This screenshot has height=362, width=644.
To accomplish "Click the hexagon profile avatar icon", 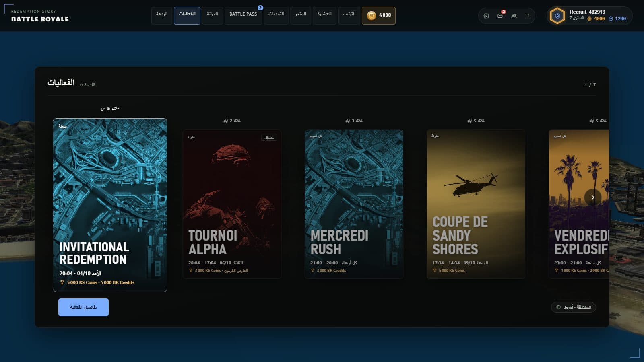I will pos(557,16).
